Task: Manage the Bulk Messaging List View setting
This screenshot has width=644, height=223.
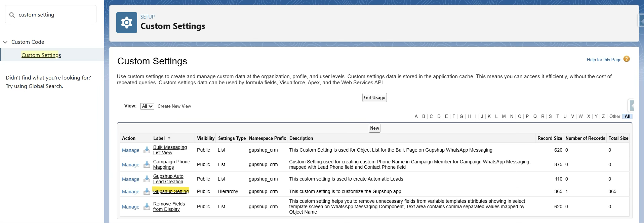Action: 130,150
